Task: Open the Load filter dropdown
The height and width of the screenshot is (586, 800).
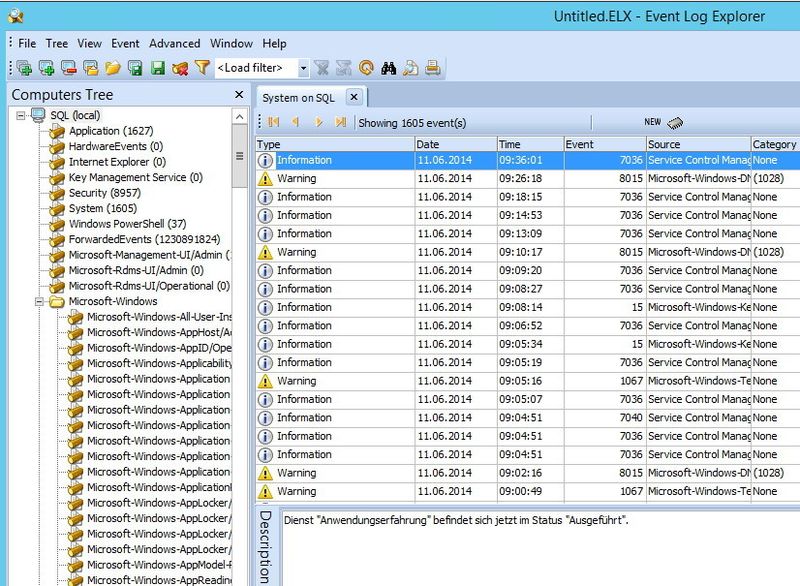Action: [303, 68]
